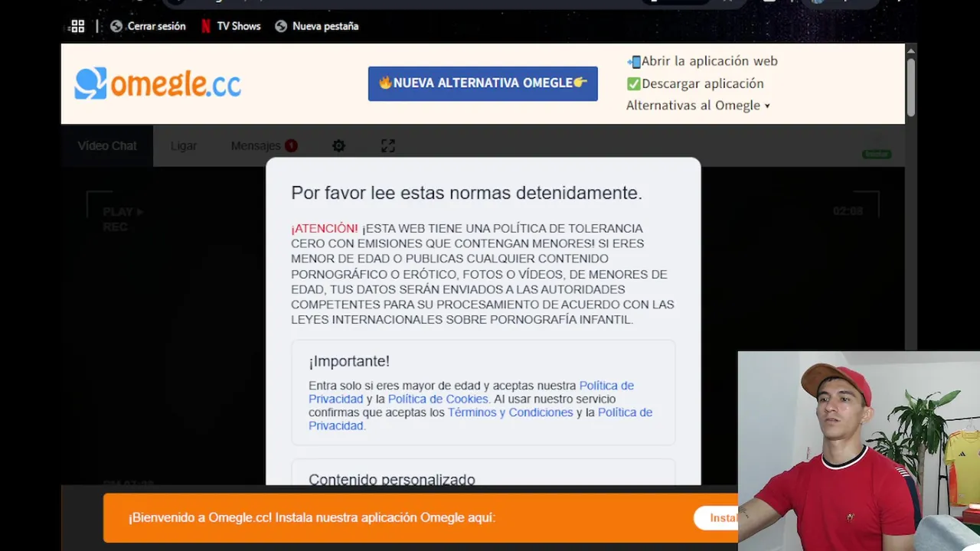
Task: Open the Nueva pestaña bookmark
Action: 316,26
